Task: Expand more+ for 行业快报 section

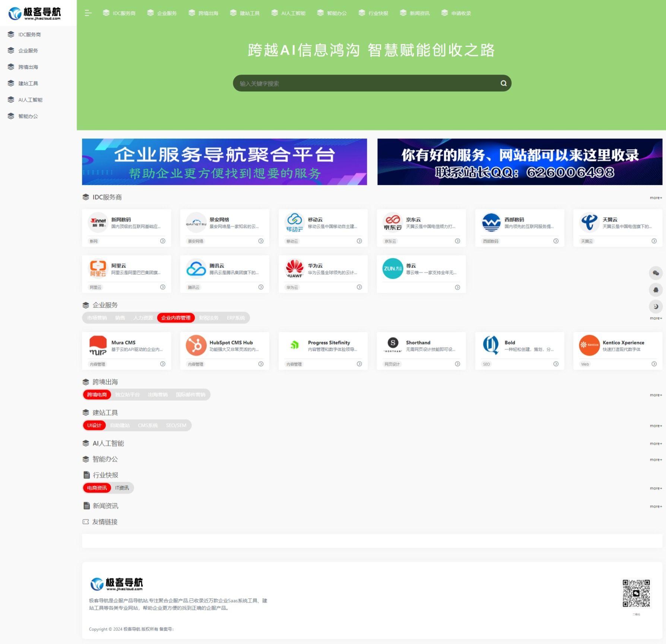Action: pos(656,488)
